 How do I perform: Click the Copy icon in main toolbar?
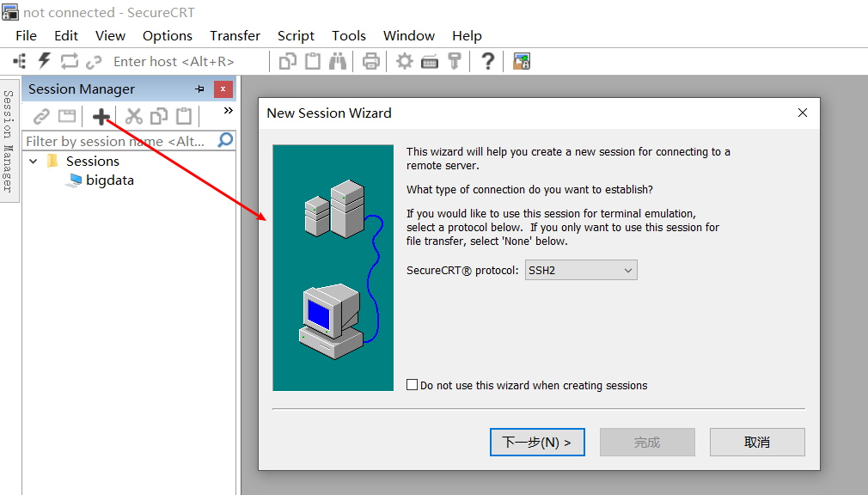click(x=287, y=61)
